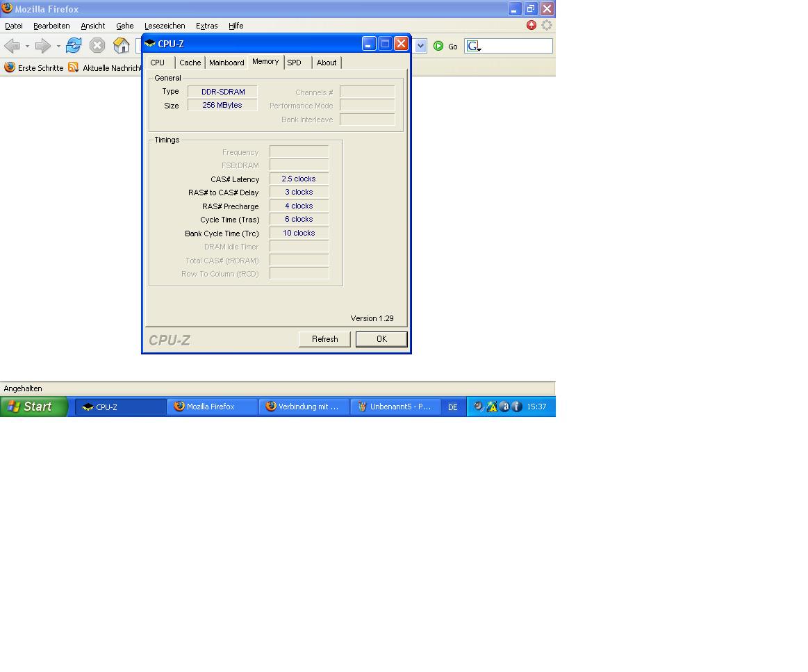This screenshot has height=672, width=808.
Task: Select CPU-Z taskbar button
Action: 121,407
